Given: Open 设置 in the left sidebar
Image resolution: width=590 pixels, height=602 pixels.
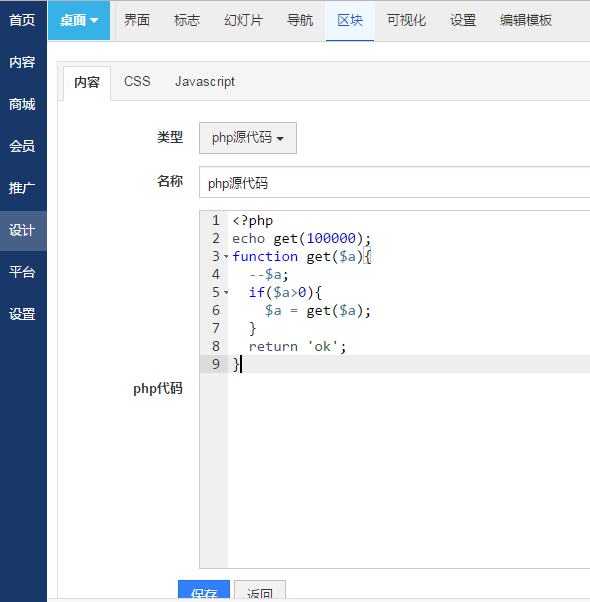Looking at the screenshot, I should (23, 314).
